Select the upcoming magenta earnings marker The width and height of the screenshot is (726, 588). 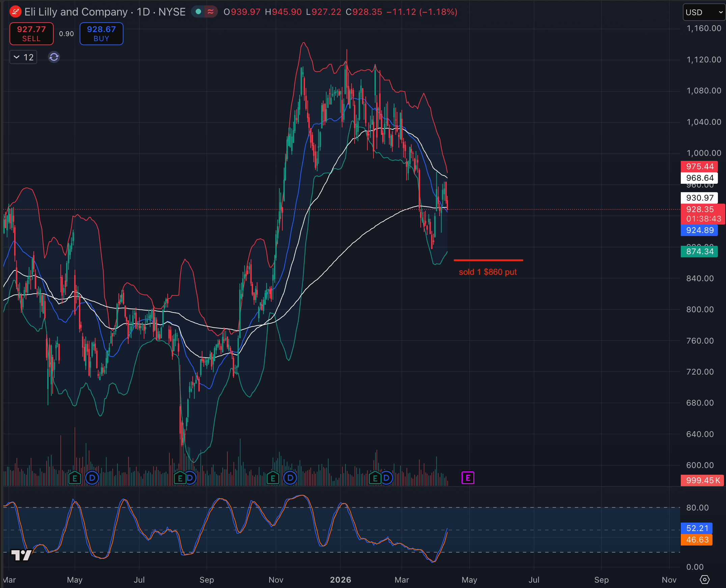[468, 478]
